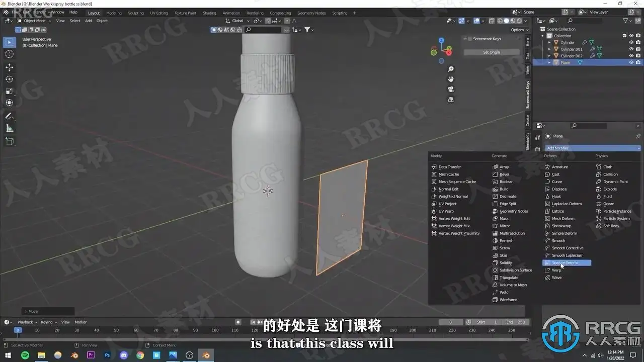The height and width of the screenshot is (362, 644).
Task: Pick the Add Cube tool
Action: click(x=10, y=141)
